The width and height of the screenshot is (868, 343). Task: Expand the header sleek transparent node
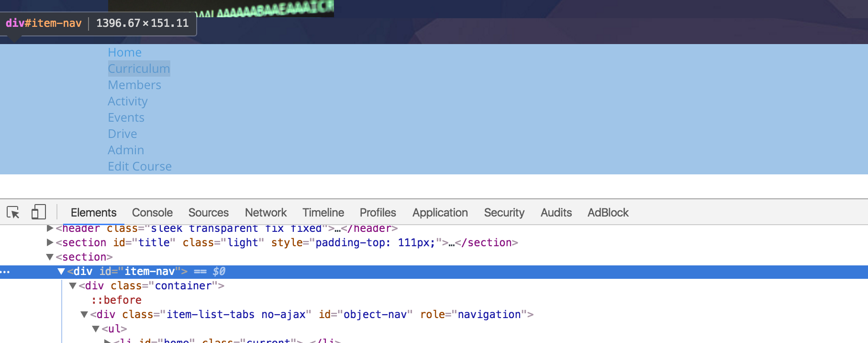[x=50, y=228]
